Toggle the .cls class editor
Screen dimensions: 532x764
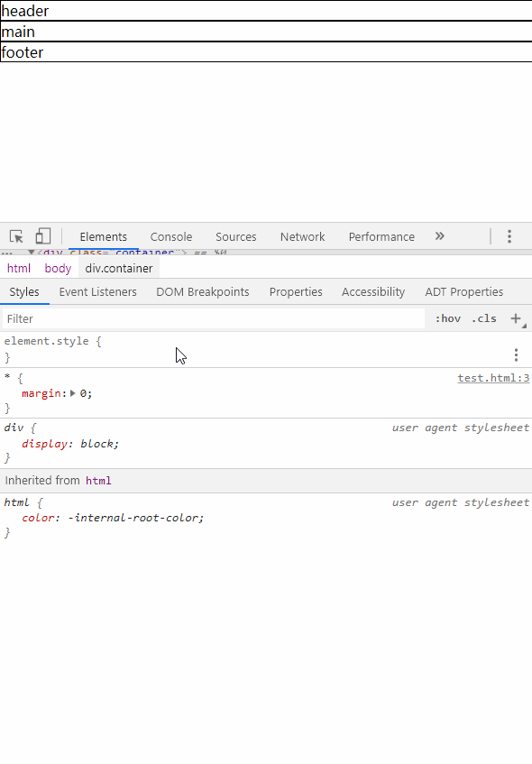coord(484,318)
